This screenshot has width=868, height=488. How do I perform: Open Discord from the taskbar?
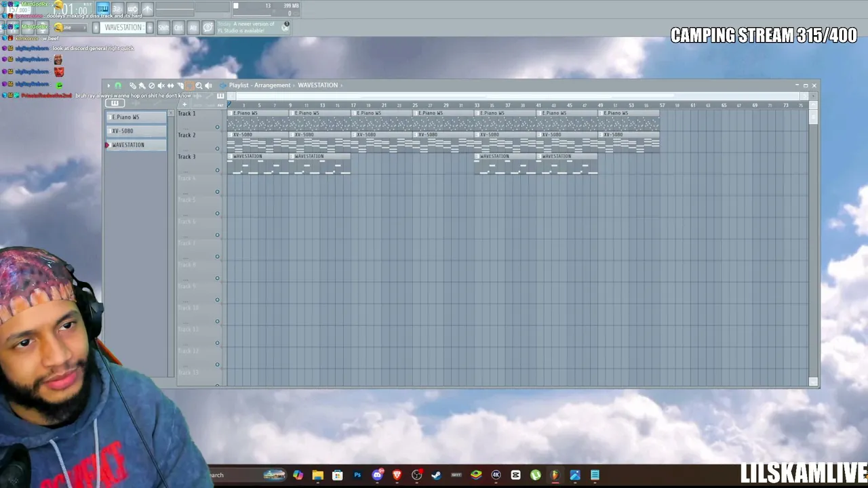pyautogui.click(x=377, y=475)
